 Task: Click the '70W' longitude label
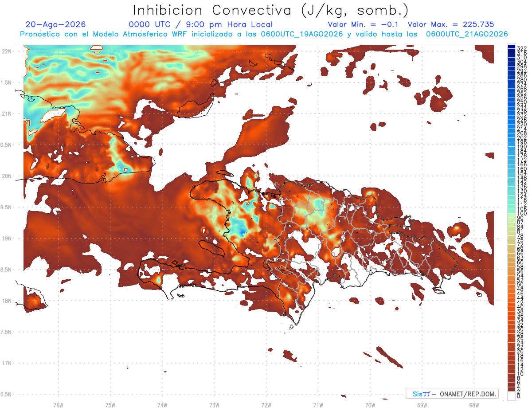pyautogui.click(x=370, y=405)
